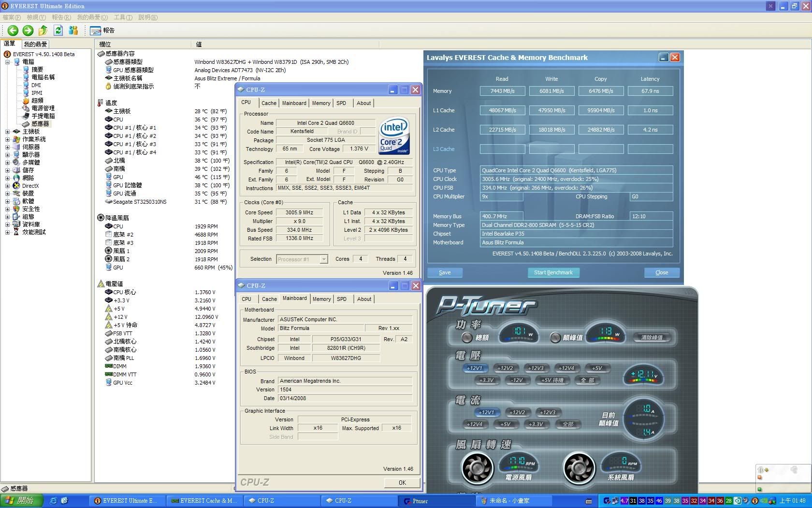Switch to Memory tab in upper CPU-Z
The height and width of the screenshot is (508, 812).
[x=321, y=103]
